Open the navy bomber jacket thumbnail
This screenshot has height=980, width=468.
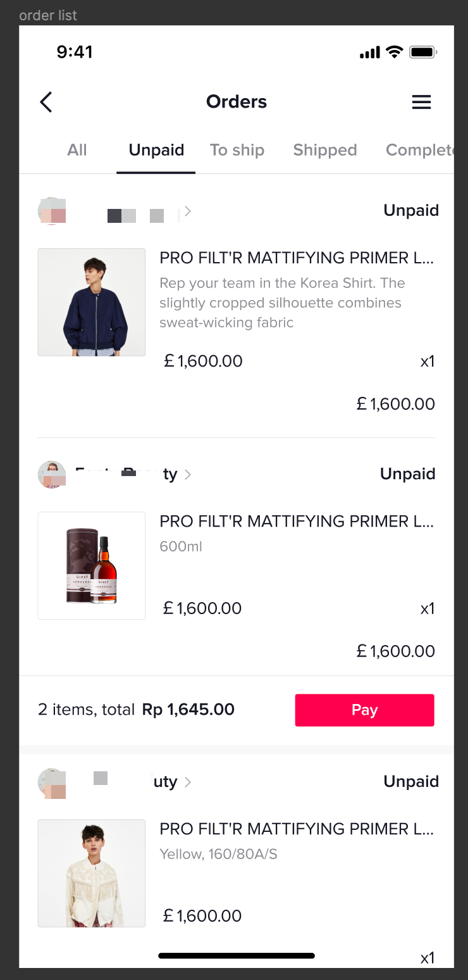click(x=92, y=302)
